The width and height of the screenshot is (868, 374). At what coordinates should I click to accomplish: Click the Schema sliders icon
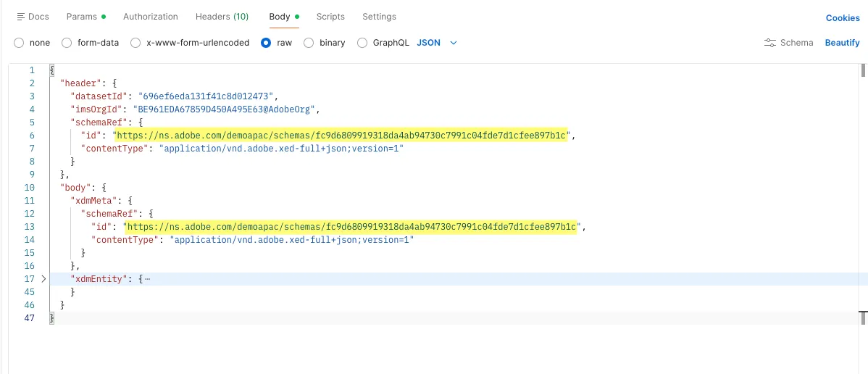(x=770, y=43)
